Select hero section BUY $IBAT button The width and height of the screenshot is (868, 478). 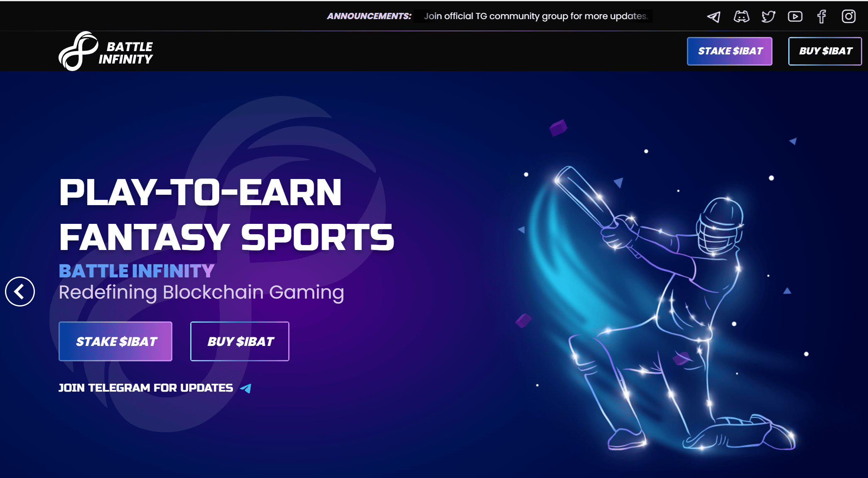[240, 341]
